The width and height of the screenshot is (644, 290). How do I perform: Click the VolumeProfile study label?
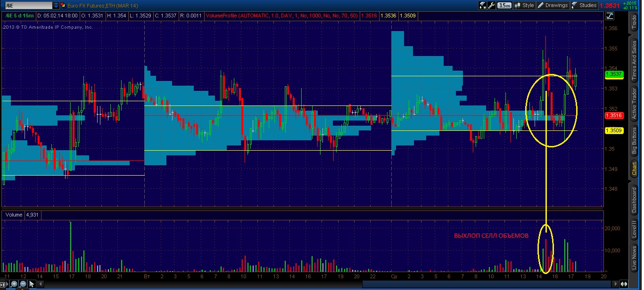(282, 16)
